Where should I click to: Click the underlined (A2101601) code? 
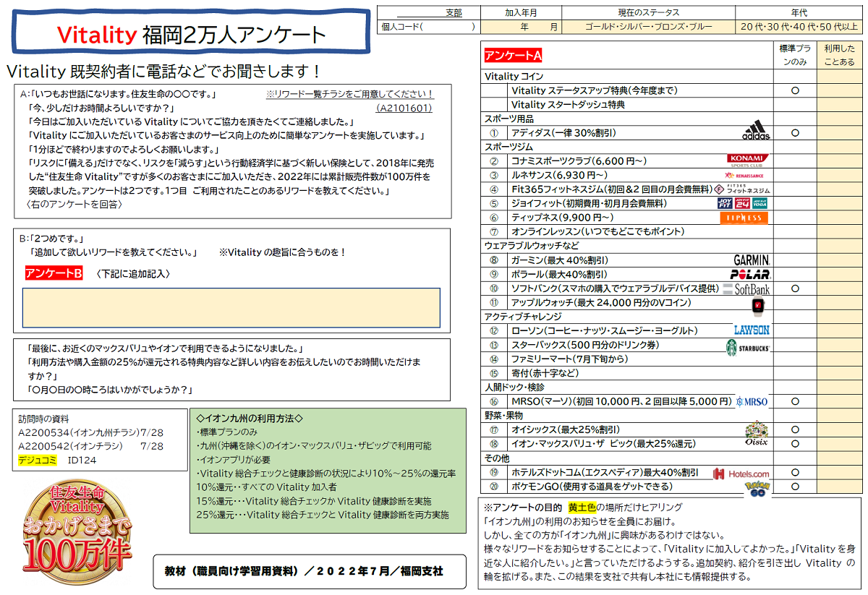click(405, 108)
